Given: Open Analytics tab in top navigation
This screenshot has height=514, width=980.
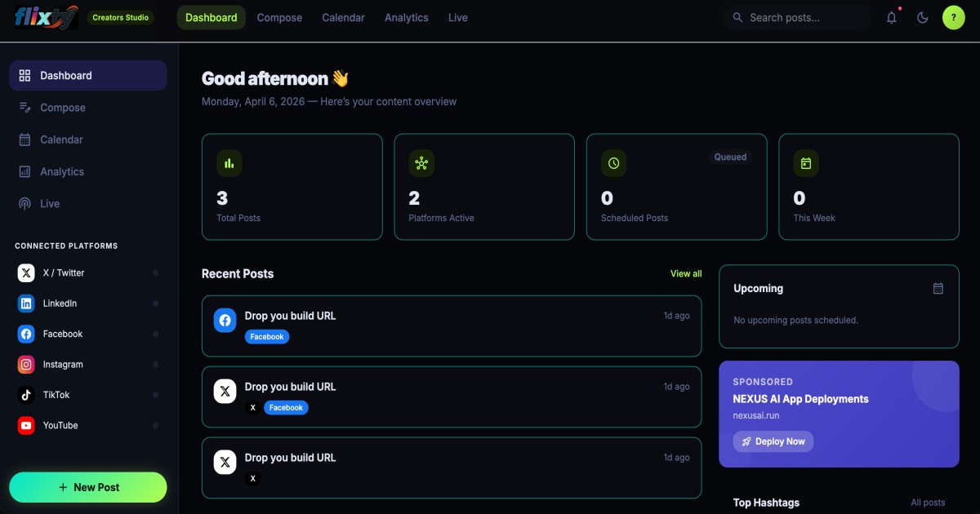Looking at the screenshot, I should (407, 17).
